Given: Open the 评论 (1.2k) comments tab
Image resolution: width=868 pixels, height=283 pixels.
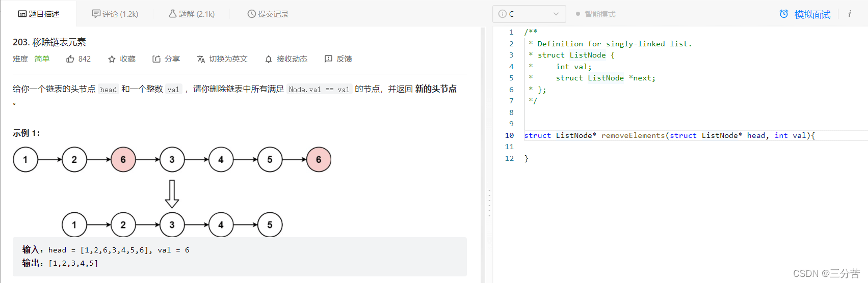Looking at the screenshot, I should (x=115, y=14).
